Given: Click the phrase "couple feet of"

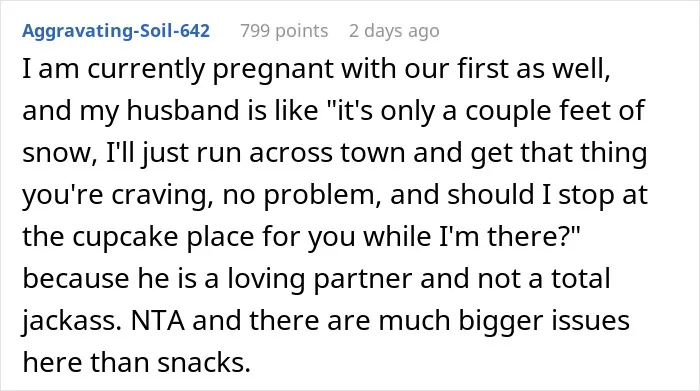Looking at the screenshot, I should (555, 110).
